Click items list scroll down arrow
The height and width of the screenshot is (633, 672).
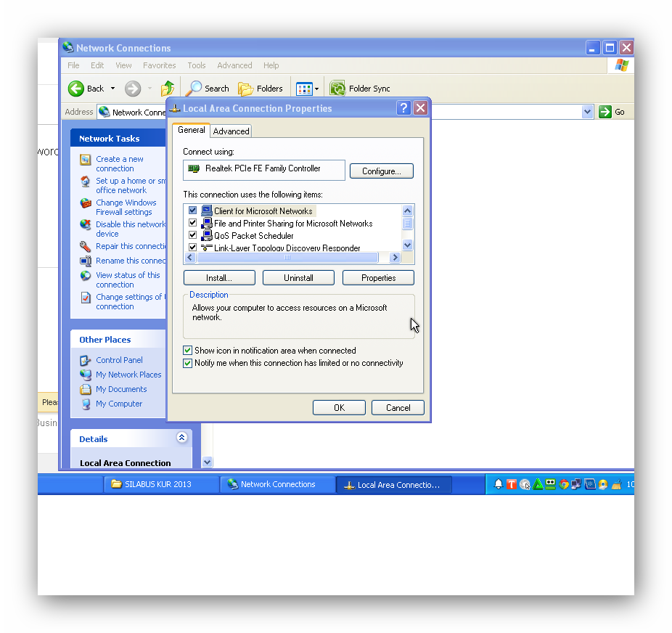pyautogui.click(x=407, y=245)
